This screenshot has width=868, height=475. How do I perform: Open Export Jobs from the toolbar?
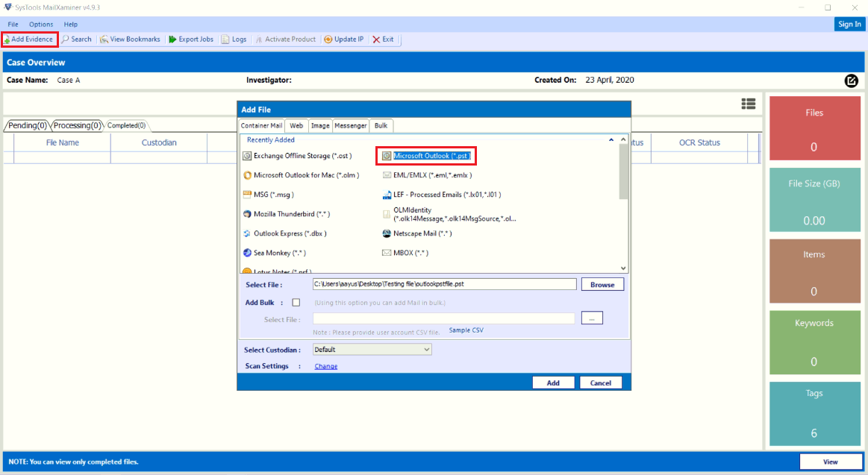pos(191,40)
